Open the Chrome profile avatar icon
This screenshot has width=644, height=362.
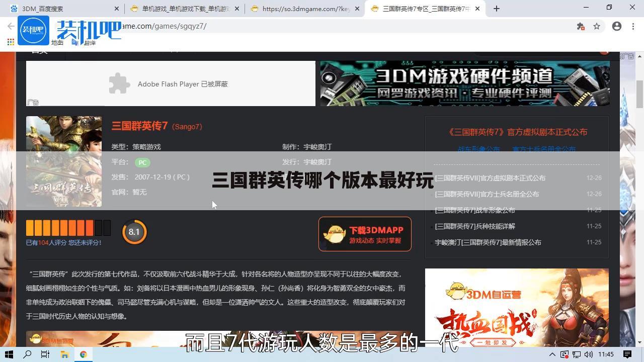click(x=617, y=26)
